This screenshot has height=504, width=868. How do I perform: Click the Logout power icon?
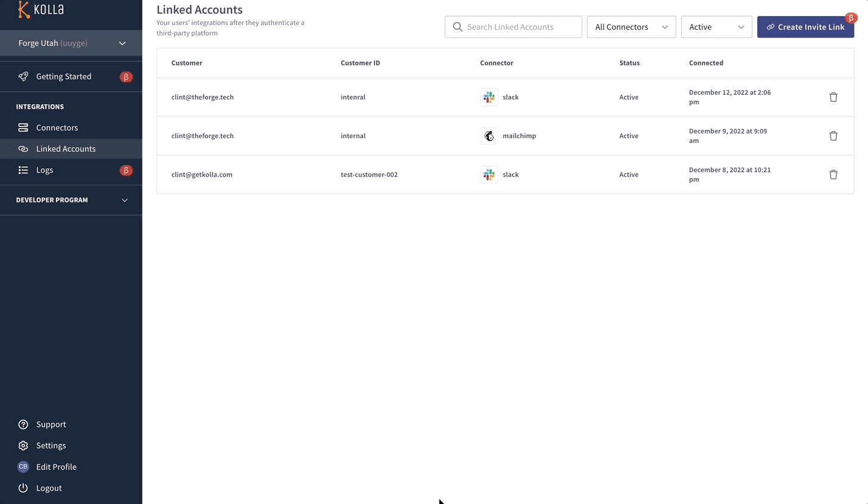[23, 488]
